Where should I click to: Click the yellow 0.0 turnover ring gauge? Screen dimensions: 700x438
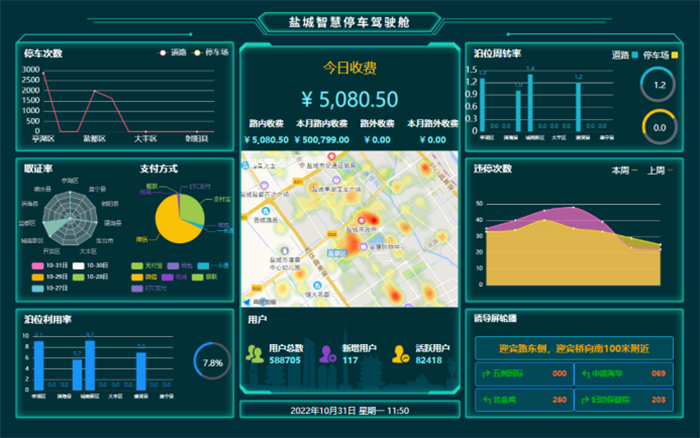point(658,127)
